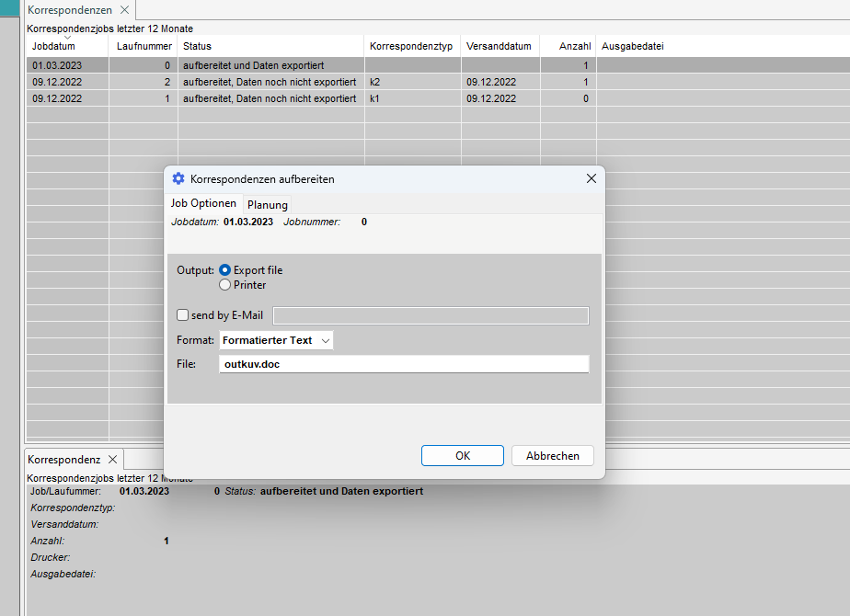Select the Printer output option

[225, 285]
